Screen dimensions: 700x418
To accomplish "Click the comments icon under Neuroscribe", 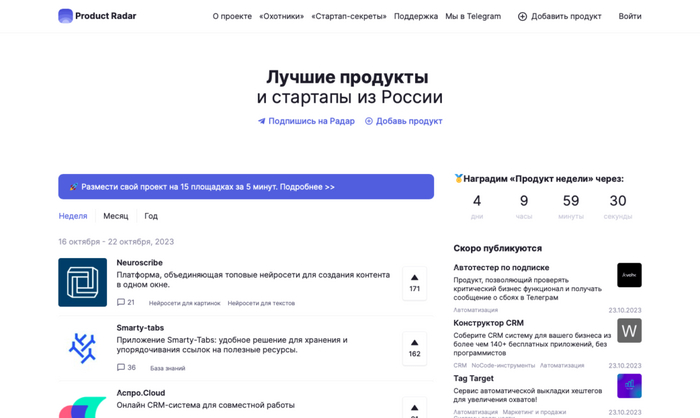I will pos(121,302).
